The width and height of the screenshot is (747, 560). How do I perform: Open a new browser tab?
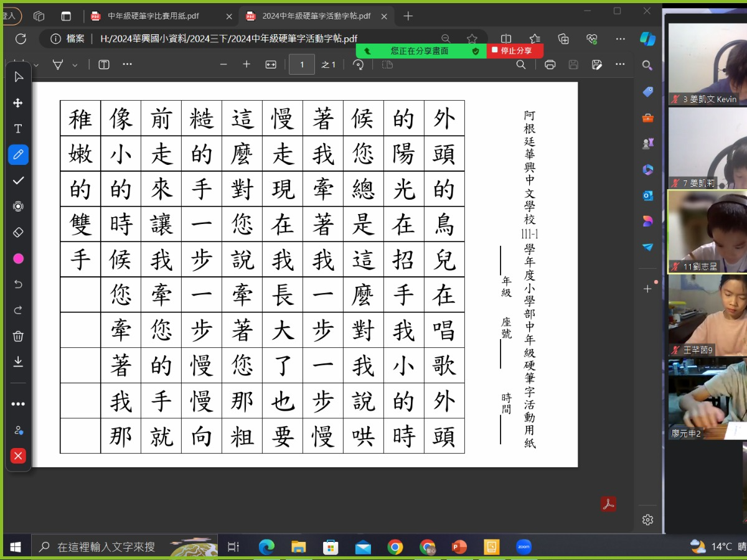tap(408, 16)
